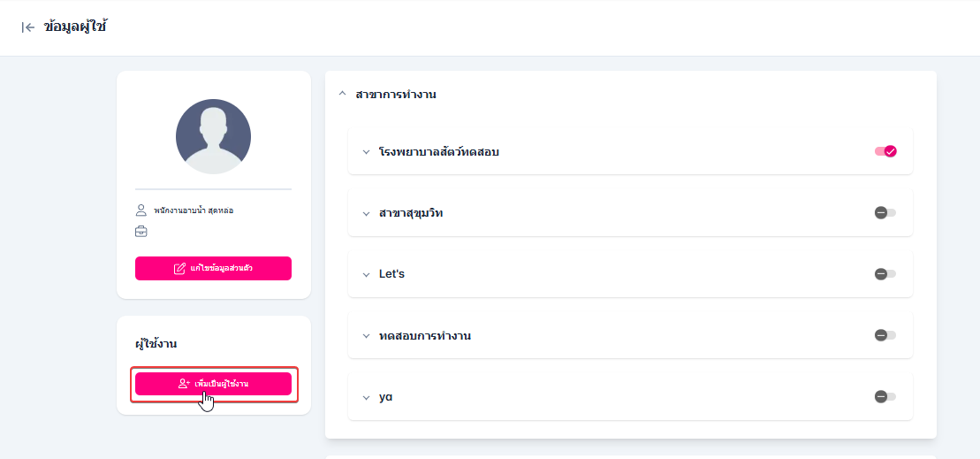The height and width of the screenshot is (459, 980).
Task: Expand the โรงพยาบาลสัตว์ทดสอบ branch row
Action: [x=366, y=152]
